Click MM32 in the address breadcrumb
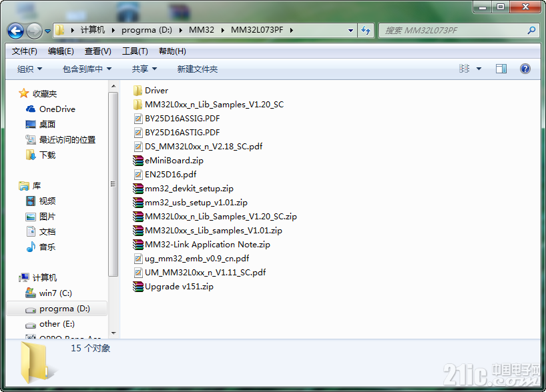This screenshot has width=546, height=392. pyautogui.click(x=202, y=30)
